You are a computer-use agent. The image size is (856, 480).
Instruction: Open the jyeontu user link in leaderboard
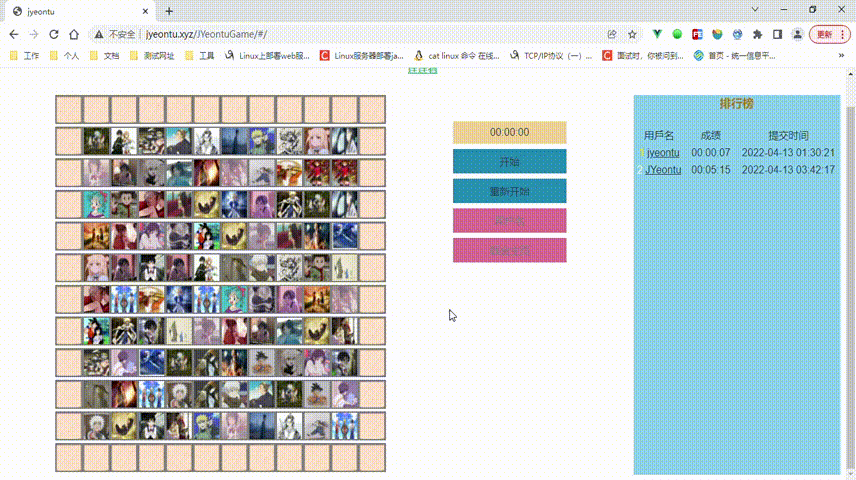[663, 153]
